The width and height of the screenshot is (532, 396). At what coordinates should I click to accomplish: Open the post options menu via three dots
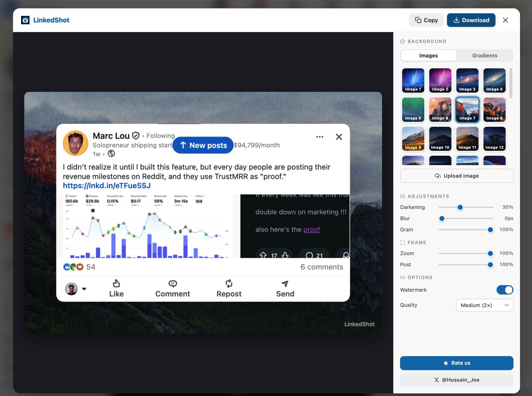coord(319,137)
